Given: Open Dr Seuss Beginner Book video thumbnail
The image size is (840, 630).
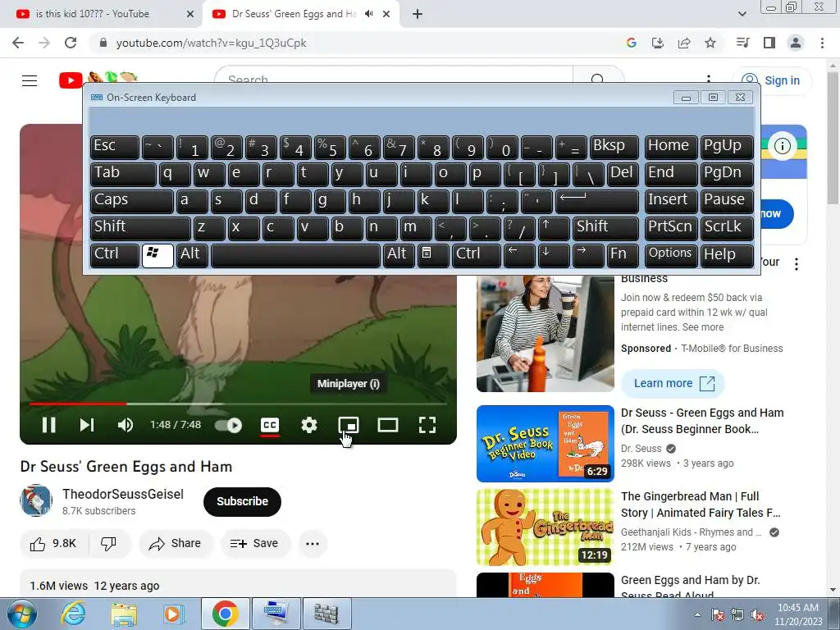Looking at the screenshot, I should coord(546,444).
